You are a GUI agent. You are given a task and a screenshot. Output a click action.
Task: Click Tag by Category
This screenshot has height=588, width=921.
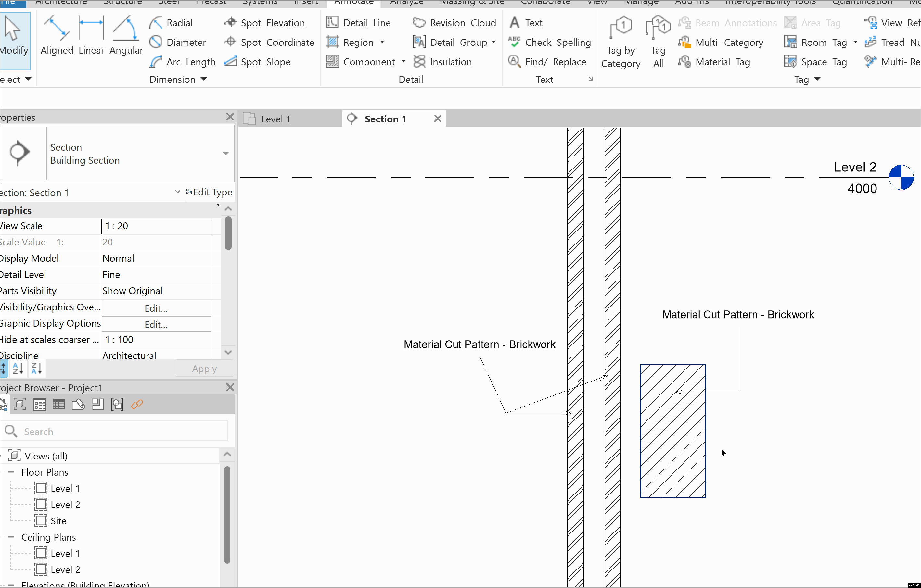tap(621, 42)
